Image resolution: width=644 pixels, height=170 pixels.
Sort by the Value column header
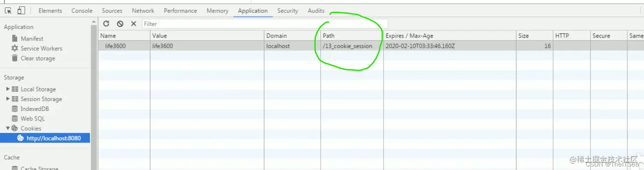tap(207, 36)
